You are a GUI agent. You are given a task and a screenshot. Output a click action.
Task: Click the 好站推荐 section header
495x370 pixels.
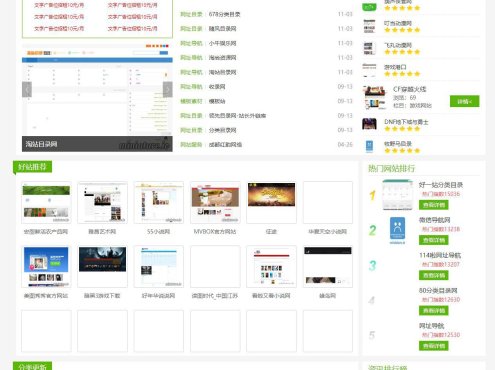(32, 167)
